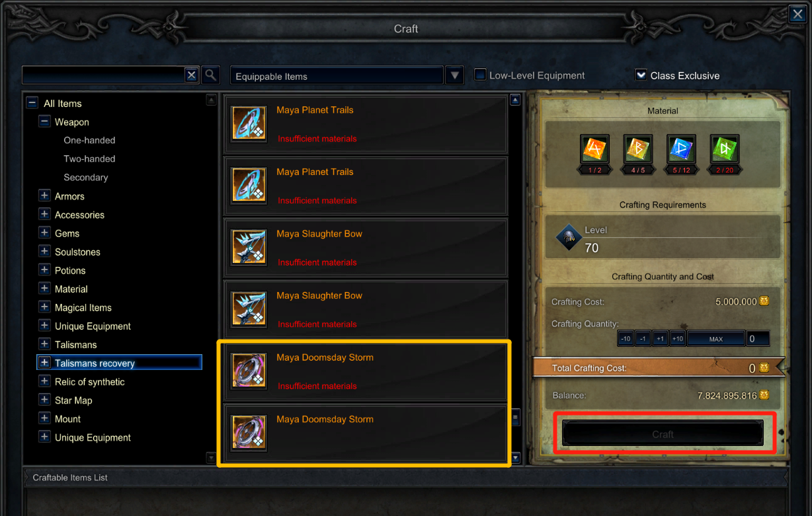Screen dimensions: 812x516
Task: Select the Star Map category
Action: pyautogui.click(x=73, y=400)
